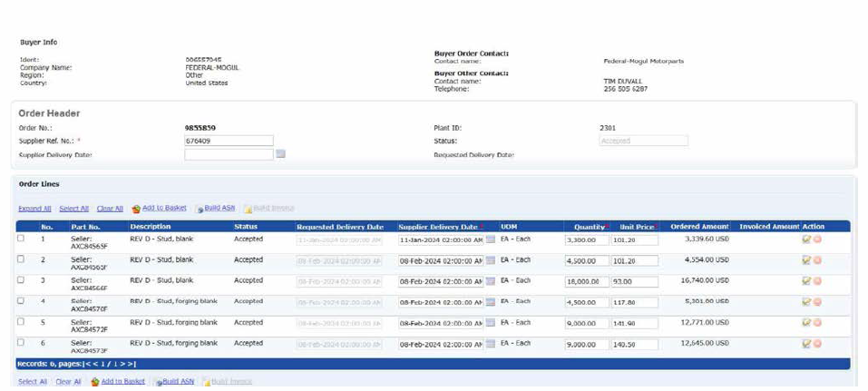The width and height of the screenshot is (868, 391).
Task: Select checkbox for order line 6
Action: (21, 343)
